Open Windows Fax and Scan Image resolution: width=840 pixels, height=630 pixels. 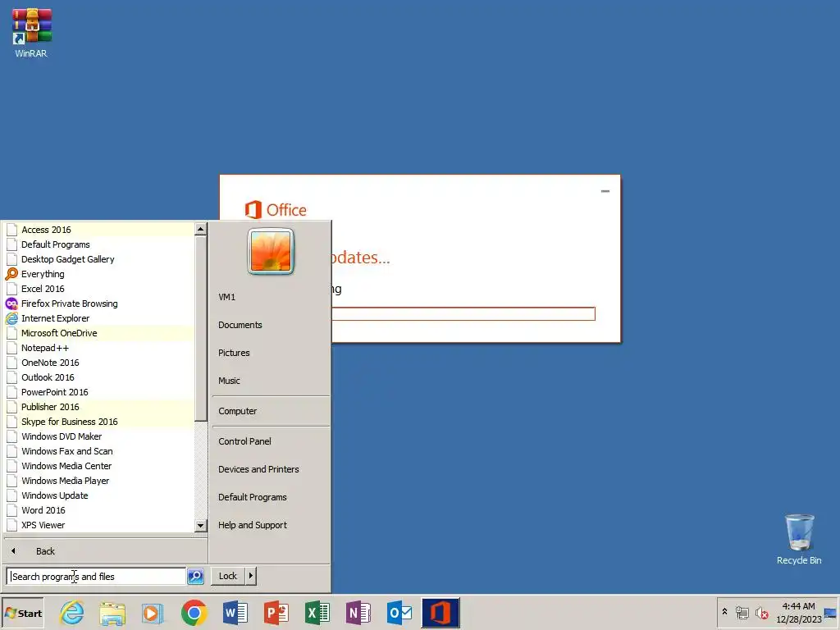[99, 451]
